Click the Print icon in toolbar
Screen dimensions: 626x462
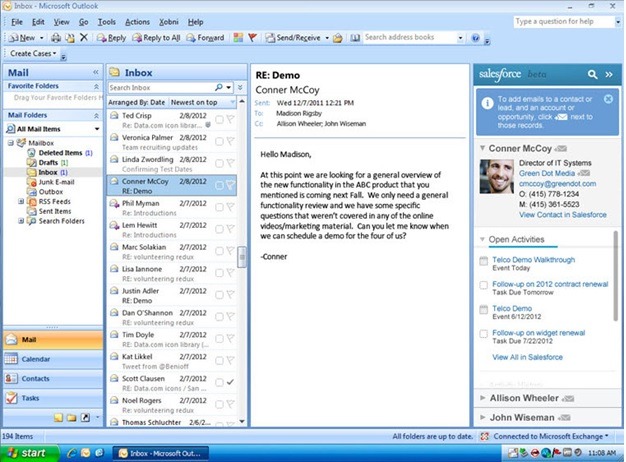(x=56, y=38)
